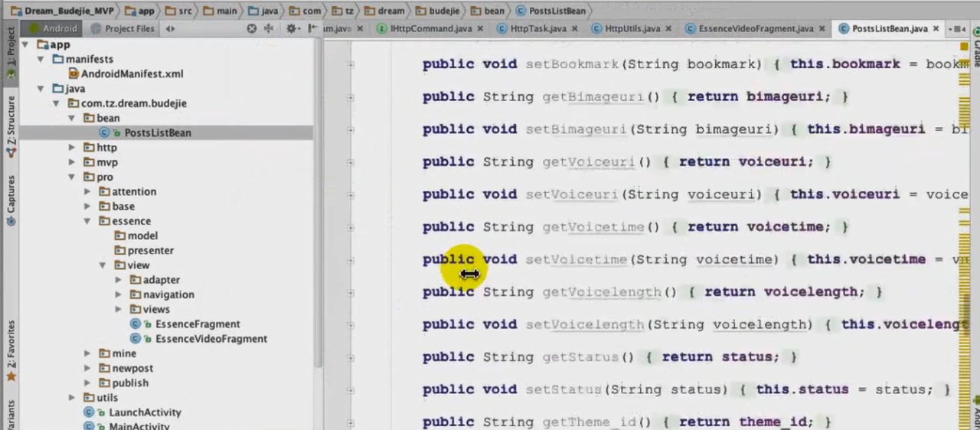980x430 pixels.
Task: Expand folded setBookmark method in gutter
Action: (x=350, y=64)
